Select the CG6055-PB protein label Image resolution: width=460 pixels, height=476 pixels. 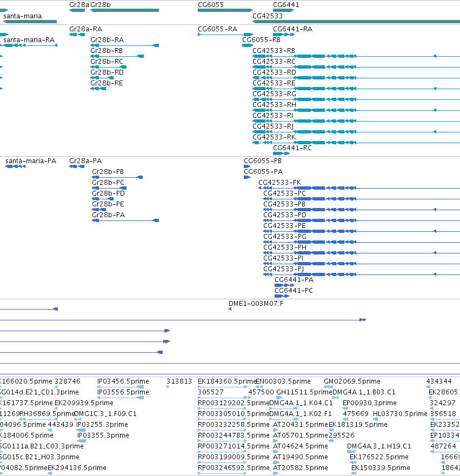point(263,161)
